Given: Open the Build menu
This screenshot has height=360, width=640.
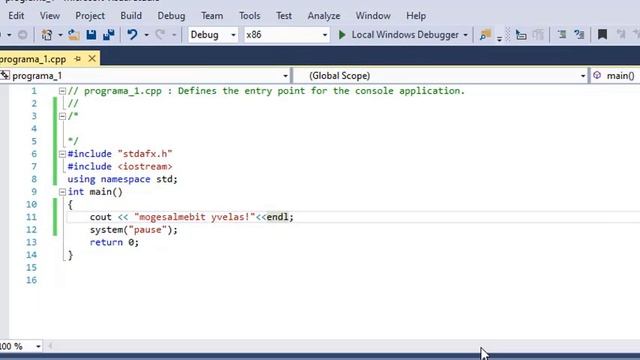Looking at the screenshot, I should 131,16.
